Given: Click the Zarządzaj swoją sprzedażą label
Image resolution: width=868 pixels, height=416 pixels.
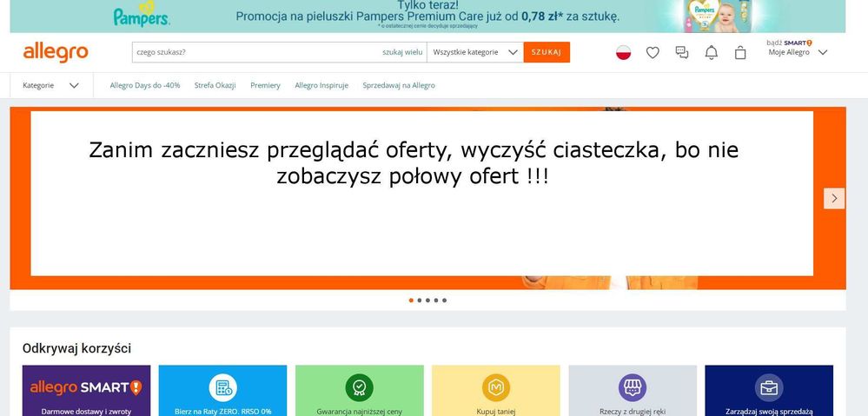Looking at the screenshot, I should (769, 412).
